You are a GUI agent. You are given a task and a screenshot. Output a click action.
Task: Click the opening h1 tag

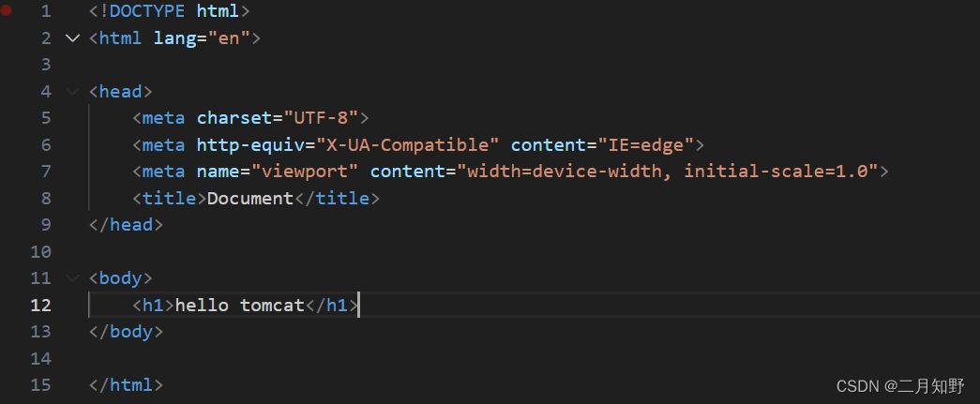[153, 305]
